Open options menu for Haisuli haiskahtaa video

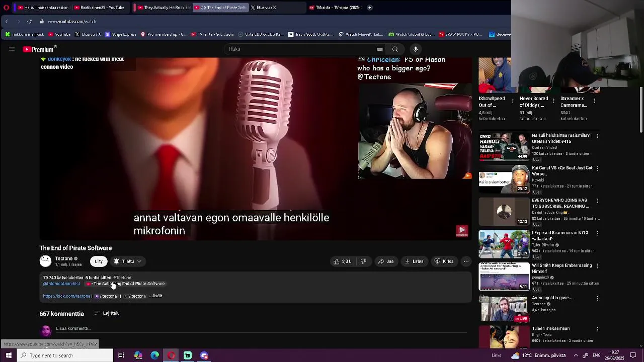point(597,136)
